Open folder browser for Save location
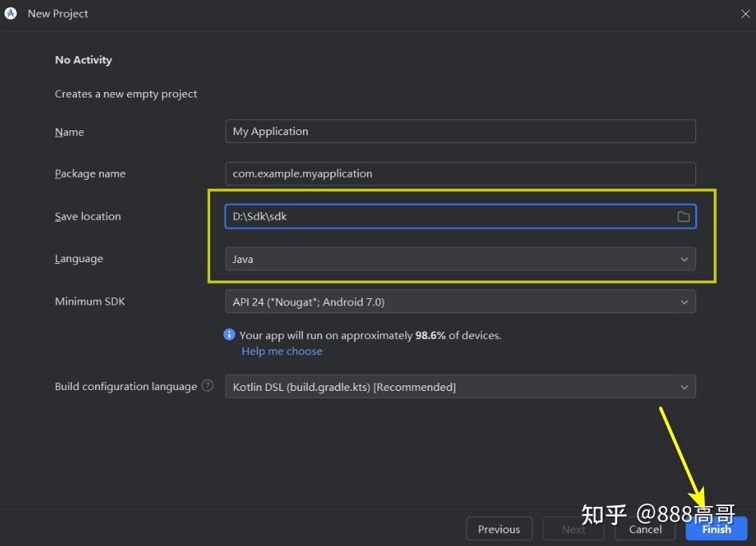This screenshot has width=756, height=546. (683, 217)
